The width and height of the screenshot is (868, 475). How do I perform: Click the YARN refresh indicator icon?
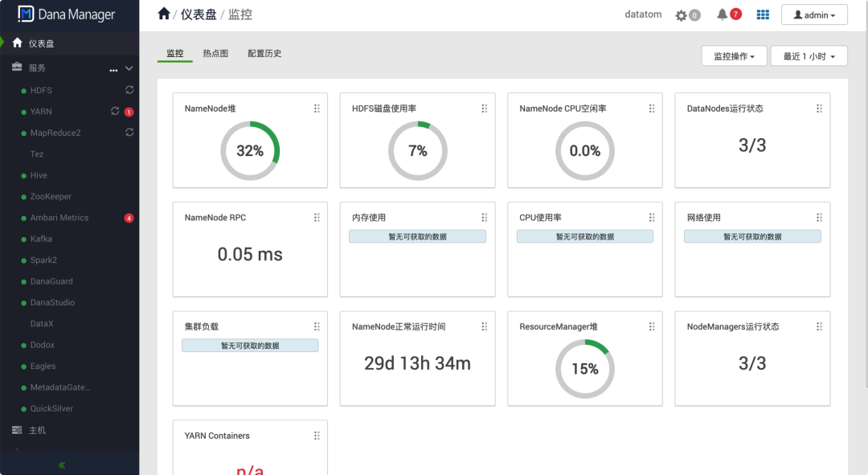pyautogui.click(x=115, y=111)
